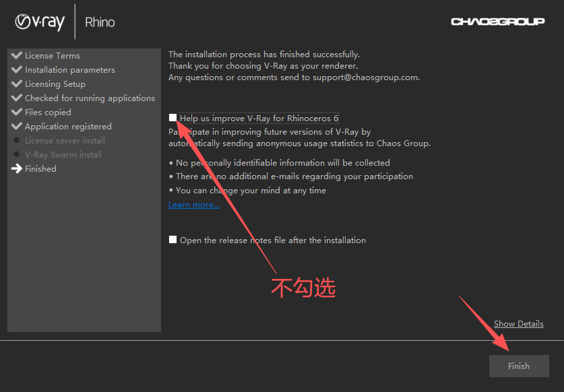Click checkmark beside Checked for running applications
This screenshot has width=564, height=392.
(17, 98)
